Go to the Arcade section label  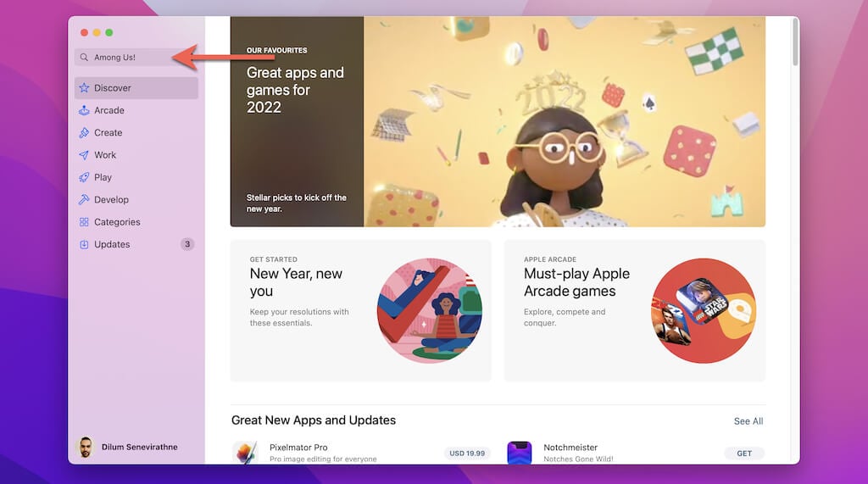coord(109,110)
